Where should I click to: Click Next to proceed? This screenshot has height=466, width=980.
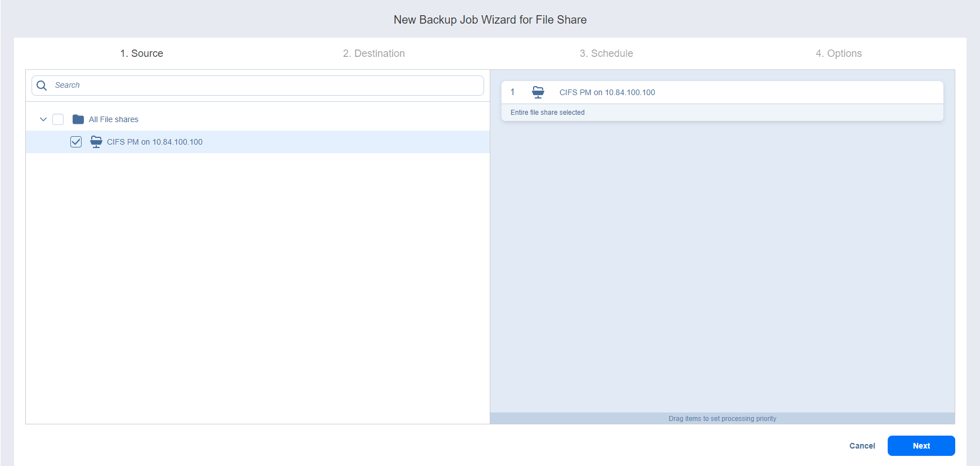[x=921, y=446]
